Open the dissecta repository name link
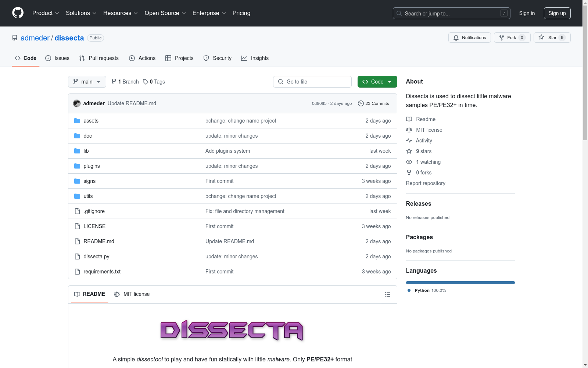The height and width of the screenshot is (368, 588). click(x=69, y=38)
